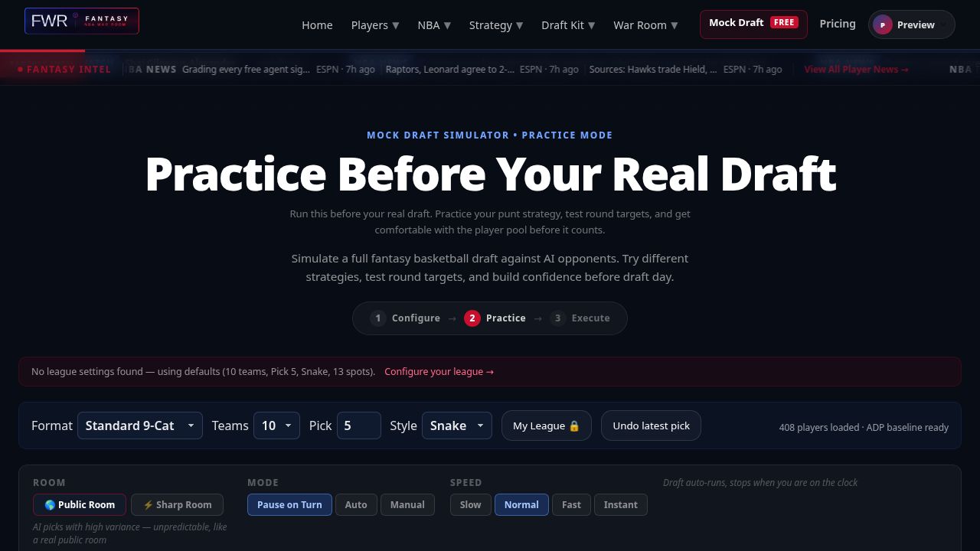Screen dimensions: 980x551
Task: Open the Format Standard 9-Cat dropdown
Action: 140,425
